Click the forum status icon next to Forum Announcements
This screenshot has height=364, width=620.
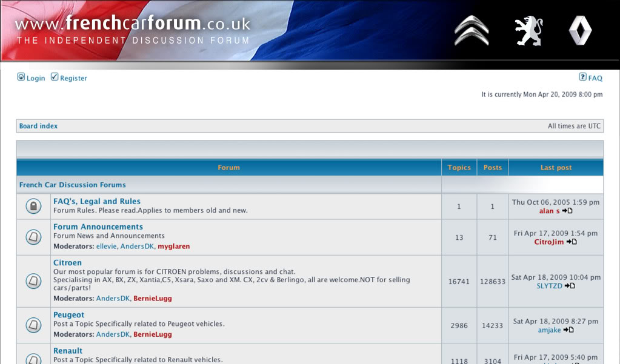33,237
